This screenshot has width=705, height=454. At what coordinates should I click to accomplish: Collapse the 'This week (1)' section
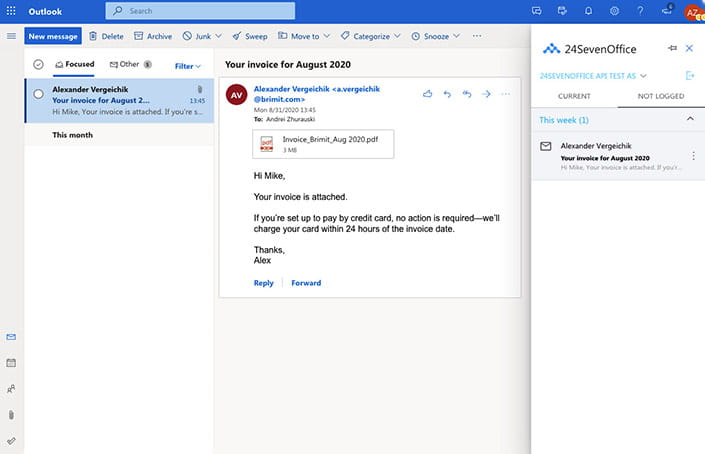click(x=690, y=119)
